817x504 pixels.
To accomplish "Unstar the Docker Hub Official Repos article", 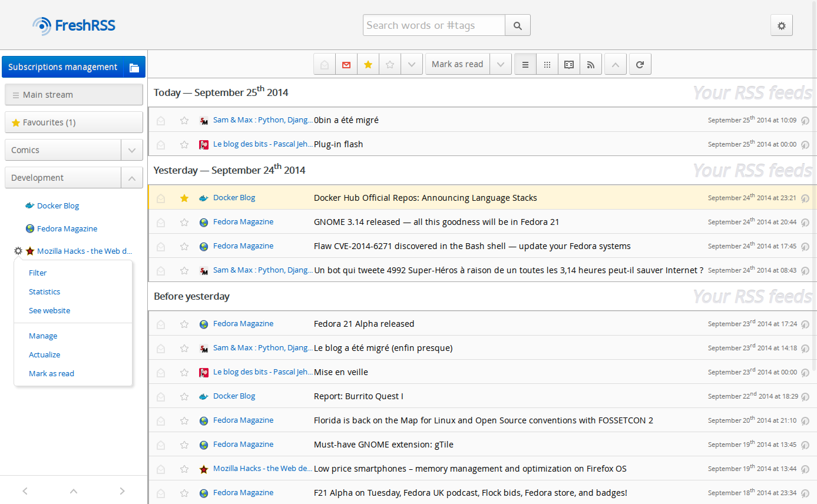I will click(184, 198).
